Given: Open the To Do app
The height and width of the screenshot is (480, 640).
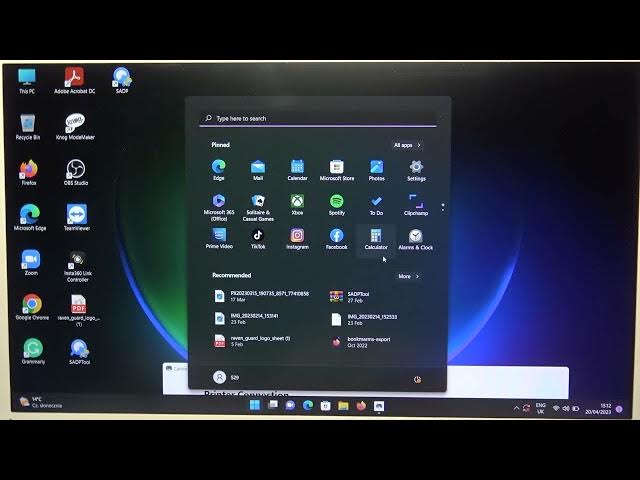Looking at the screenshot, I should point(376,204).
